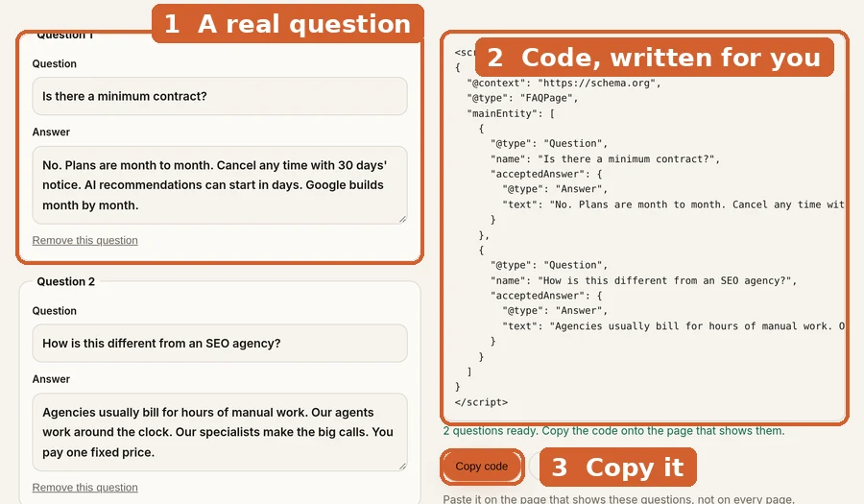The image size is (864, 504).
Task: Click the "@context" schema.org code line
Action: 564,84
